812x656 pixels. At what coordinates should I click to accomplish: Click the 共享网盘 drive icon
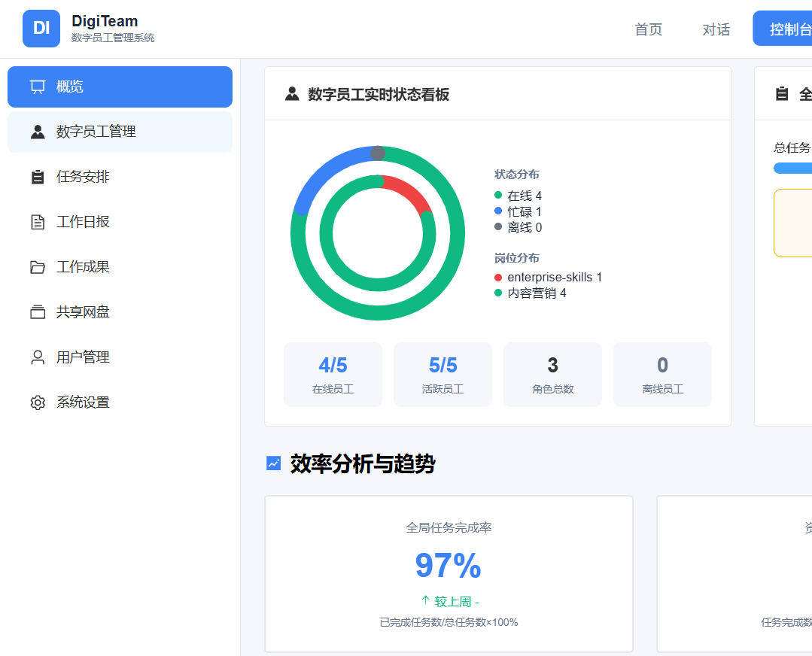(36, 311)
